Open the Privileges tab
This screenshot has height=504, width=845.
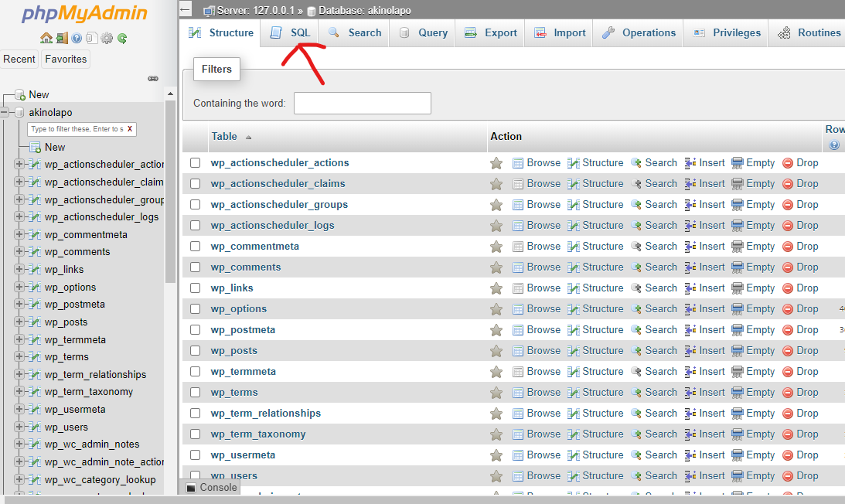tap(727, 33)
